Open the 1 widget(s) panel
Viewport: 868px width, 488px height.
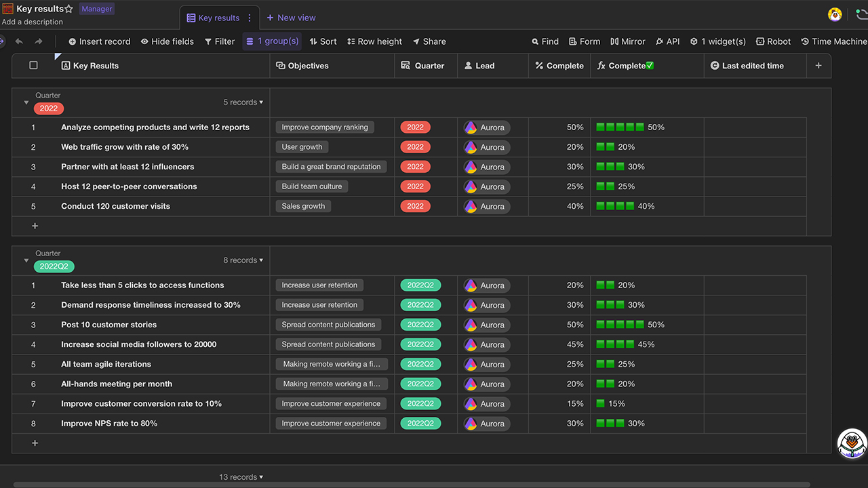(x=718, y=41)
